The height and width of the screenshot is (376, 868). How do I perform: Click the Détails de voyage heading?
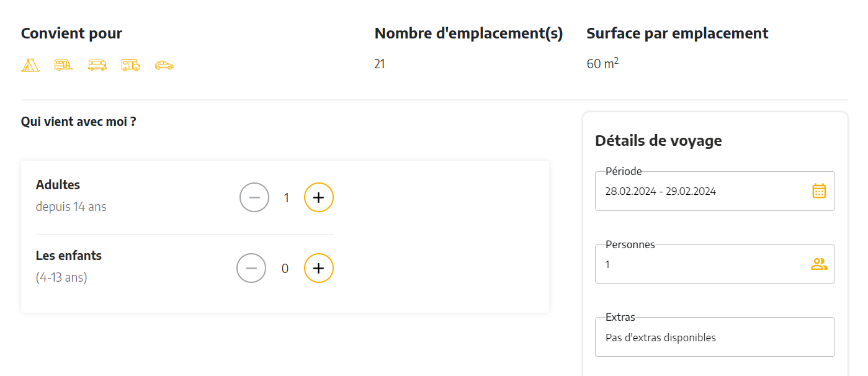pos(658,141)
